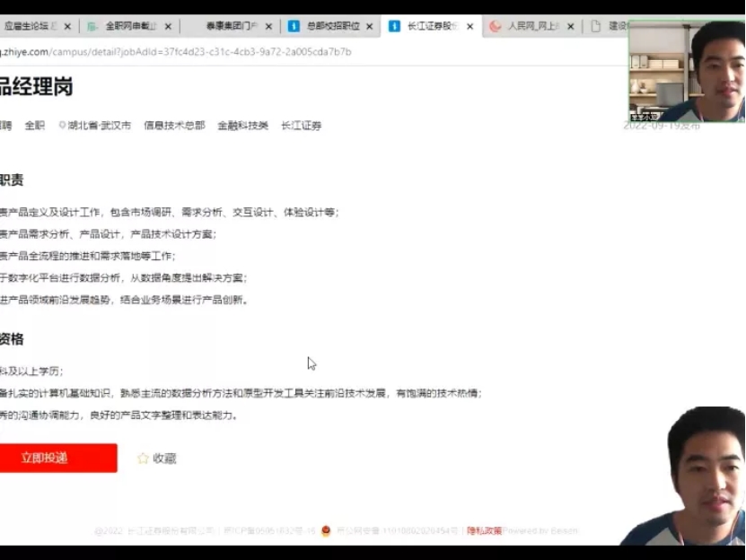746x560 pixels.
Task: Click the 京公网安备 registration link in footer
Action: (396, 531)
